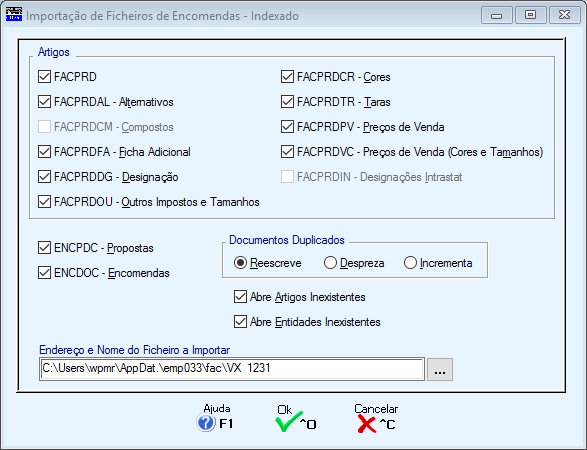Click the application icon in title bar
Viewport: 587px width, 450px height.
[x=14, y=15]
